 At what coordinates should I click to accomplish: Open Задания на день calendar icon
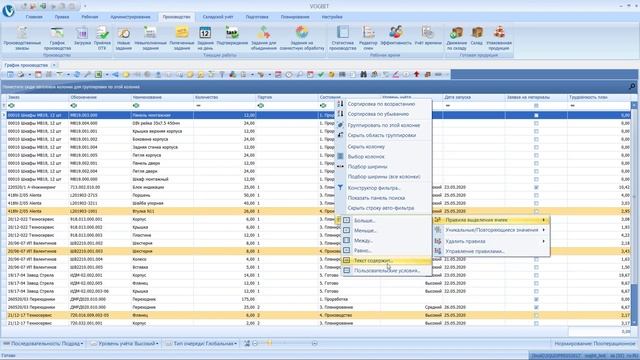(205, 38)
